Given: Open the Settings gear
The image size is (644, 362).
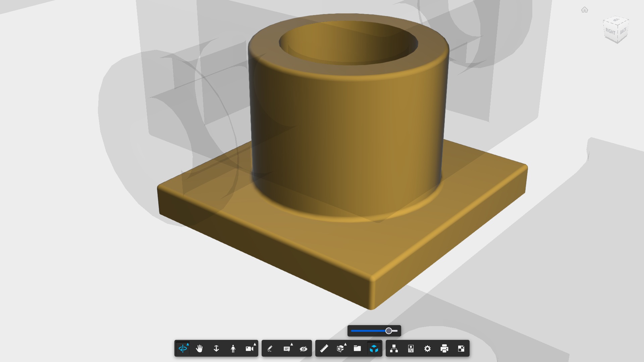Looking at the screenshot, I should [428, 349].
